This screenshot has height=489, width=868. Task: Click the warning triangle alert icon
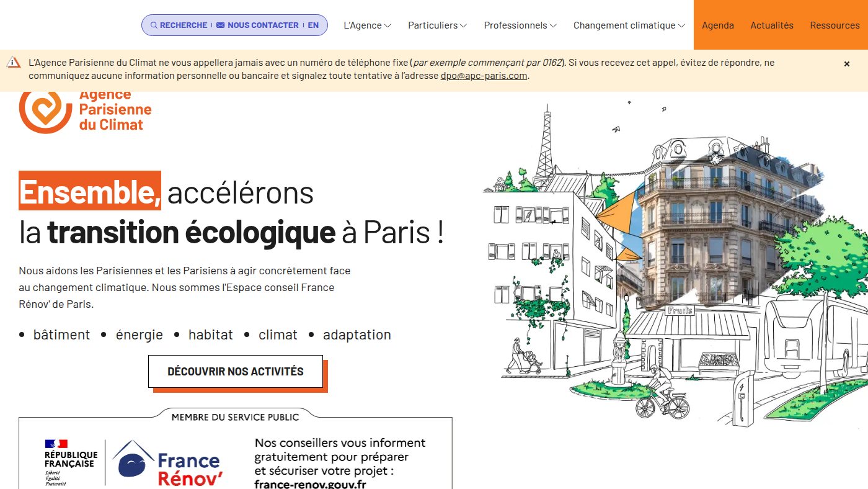click(14, 62)
